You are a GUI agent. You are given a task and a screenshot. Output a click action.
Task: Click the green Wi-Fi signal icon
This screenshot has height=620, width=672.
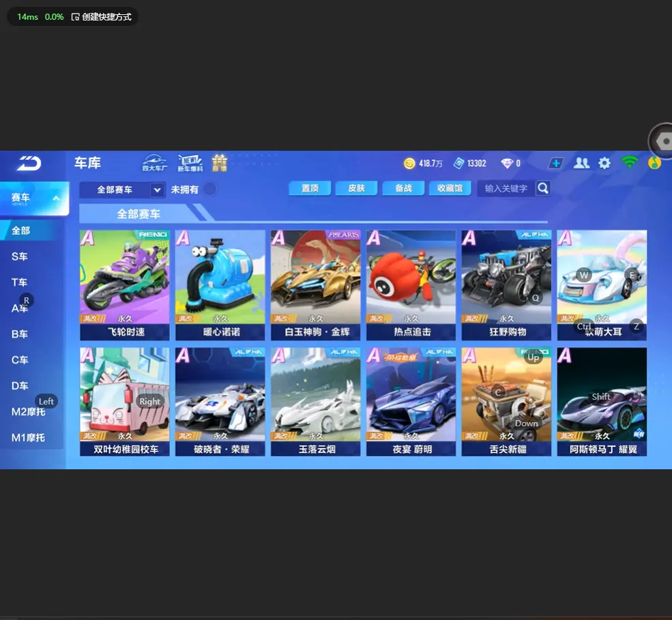tap(629, 162)
